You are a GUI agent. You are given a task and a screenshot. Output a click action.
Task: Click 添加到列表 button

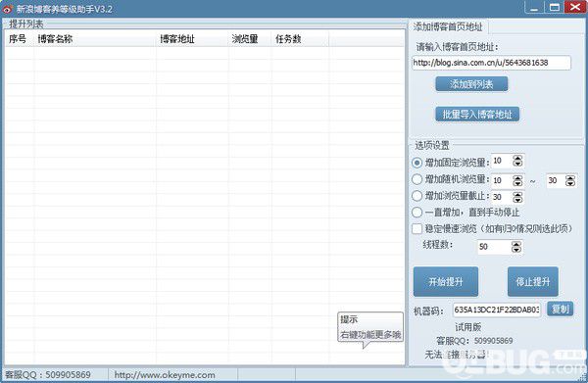[471, 84]
